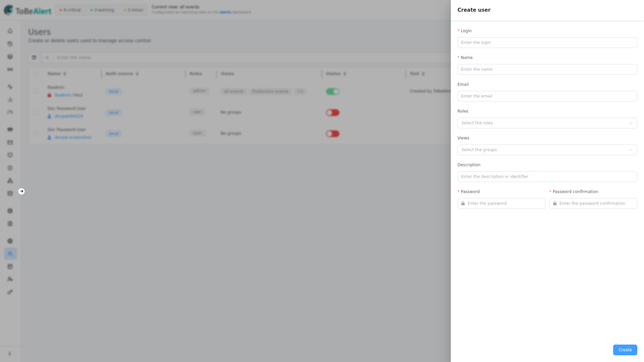The width and height of the screenshot is (644, 362).
Task: Expand sidebar with the round arrow button
Action: 21,191
